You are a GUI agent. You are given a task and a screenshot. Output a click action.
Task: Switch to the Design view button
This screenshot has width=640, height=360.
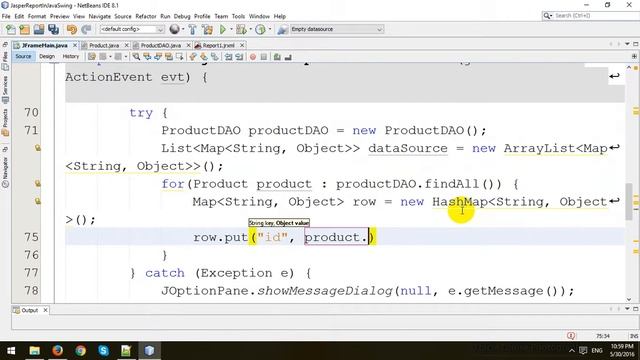coord(47,56)
